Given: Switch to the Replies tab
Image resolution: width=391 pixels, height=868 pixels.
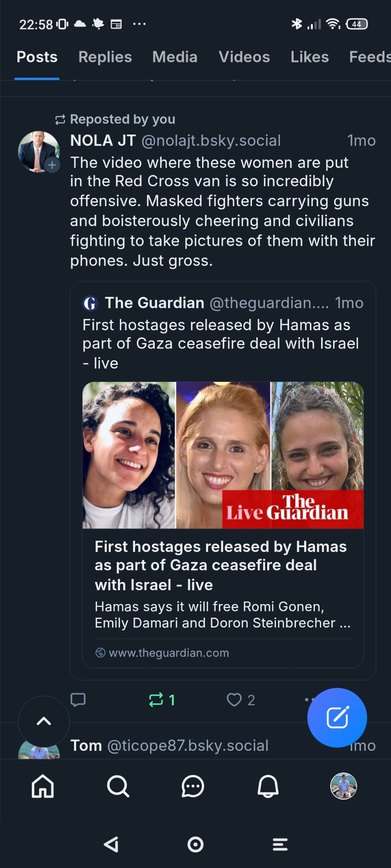Looking at the screenshot, I should tap(105, 57).
